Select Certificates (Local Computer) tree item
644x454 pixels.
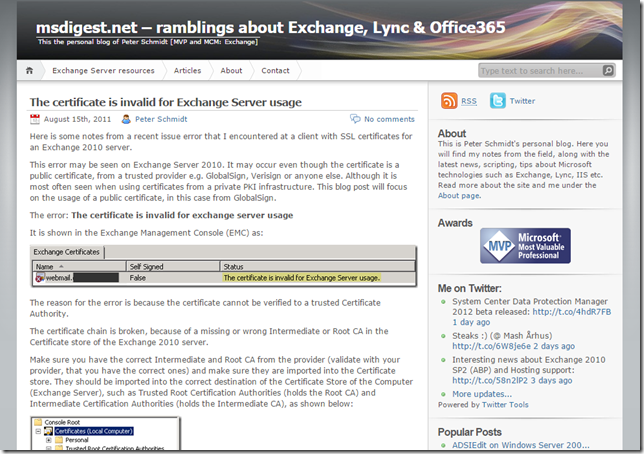94,431
